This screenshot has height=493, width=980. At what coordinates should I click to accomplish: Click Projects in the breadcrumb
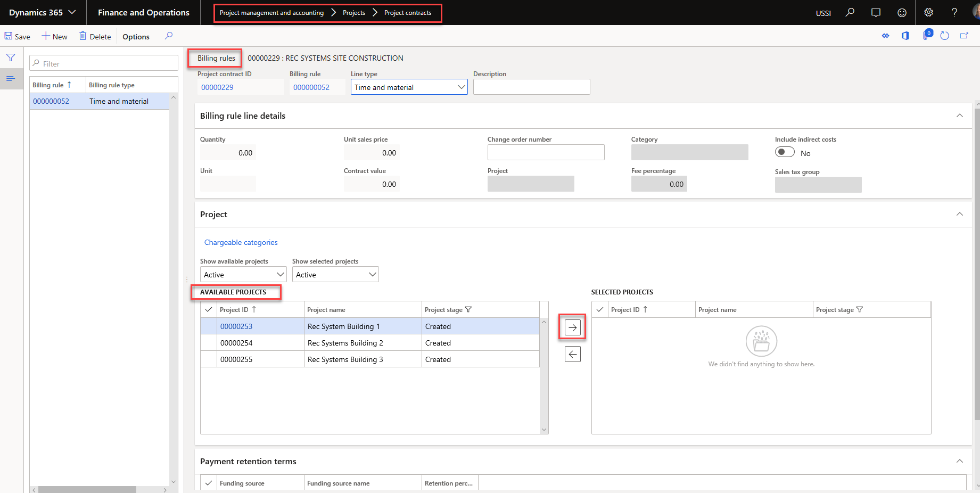click(x=353, y=13)
